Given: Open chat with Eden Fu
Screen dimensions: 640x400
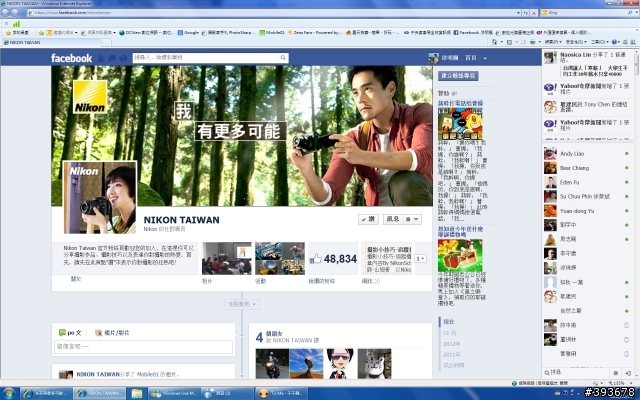Looking at the screenshot, I should coord(587,182).
